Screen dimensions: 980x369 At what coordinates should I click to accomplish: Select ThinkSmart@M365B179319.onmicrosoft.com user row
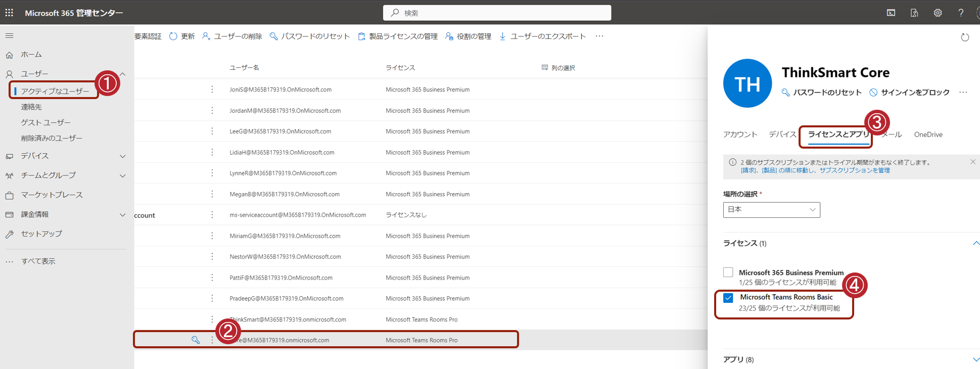click(x=421, y=319)
